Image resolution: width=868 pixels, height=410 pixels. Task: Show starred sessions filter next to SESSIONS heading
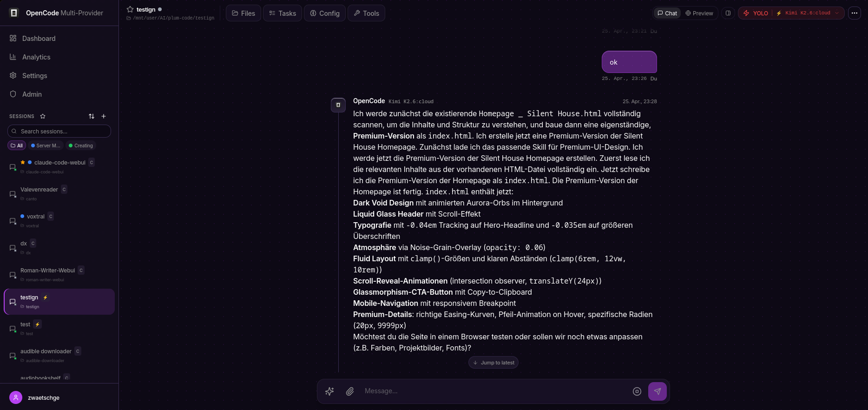click(x=43, y=116)
